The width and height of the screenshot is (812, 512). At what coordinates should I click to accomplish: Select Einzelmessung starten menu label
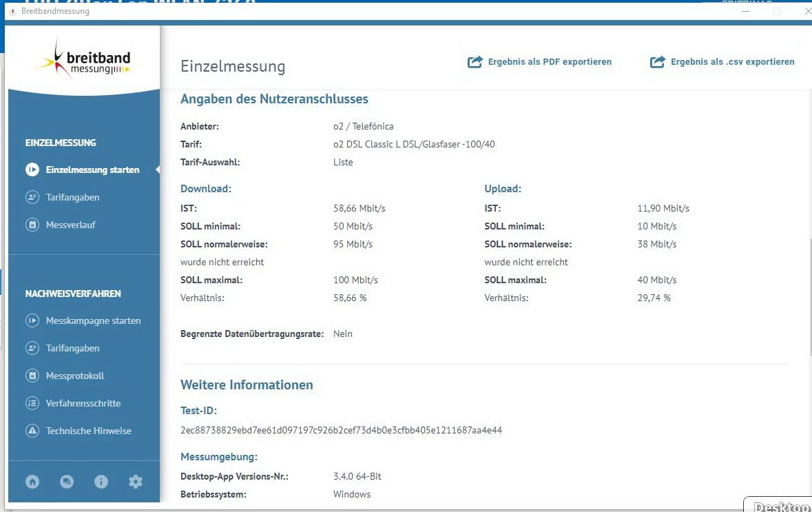(93, 170)
